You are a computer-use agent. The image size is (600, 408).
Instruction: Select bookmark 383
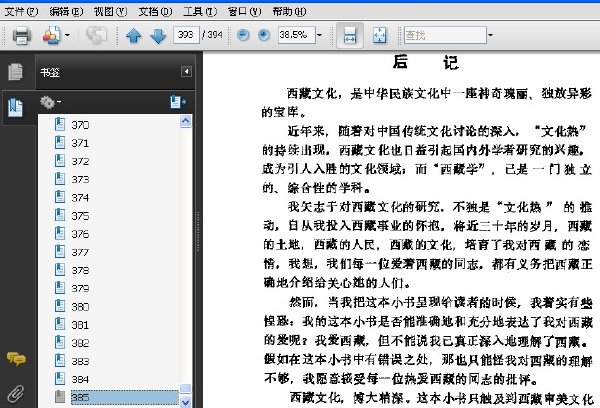[80, 361]
